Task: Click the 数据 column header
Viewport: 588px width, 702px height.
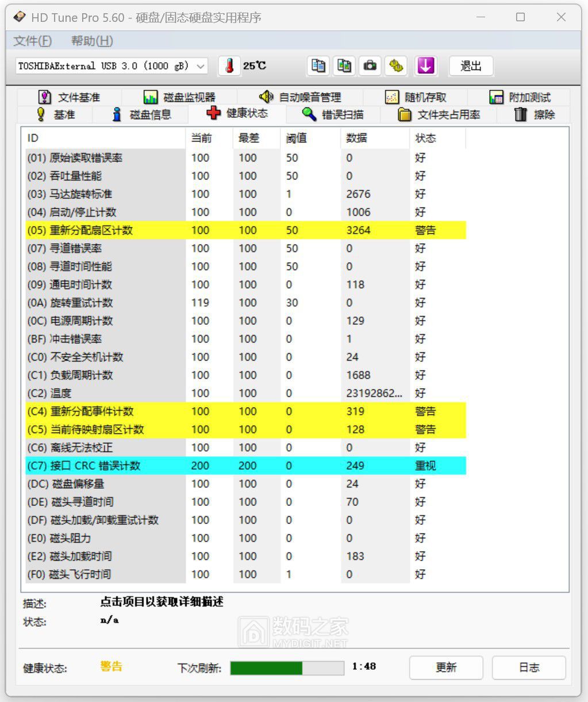Action: [375, 138]
